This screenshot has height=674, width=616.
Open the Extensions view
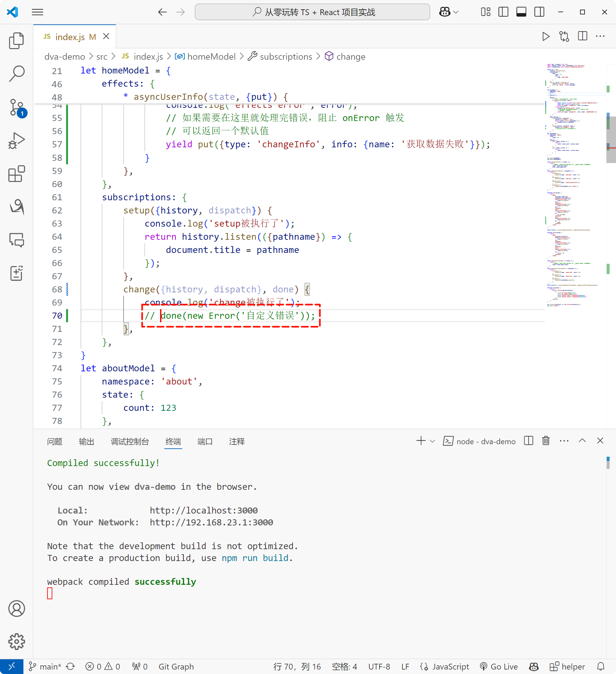point(16,174)
